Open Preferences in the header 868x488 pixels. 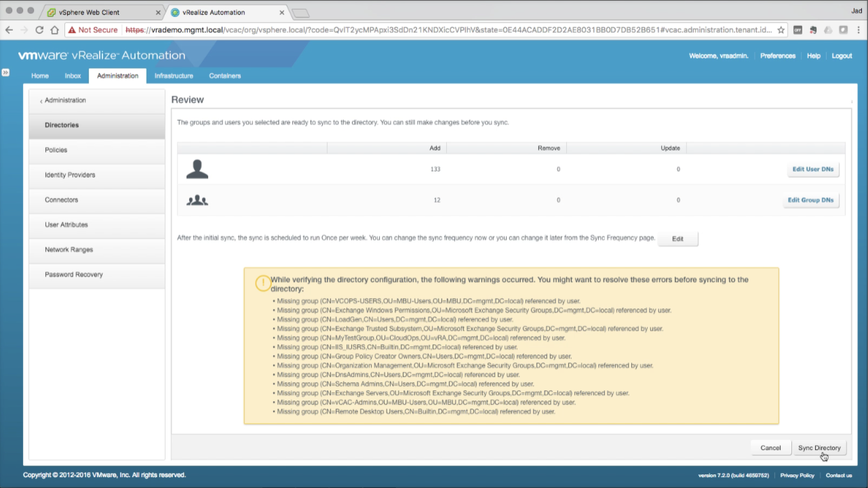(x=778, y=56)
